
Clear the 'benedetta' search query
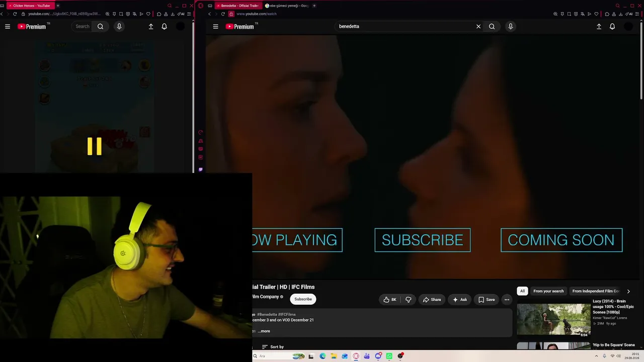pyautogui.click(x=478, y=27)
